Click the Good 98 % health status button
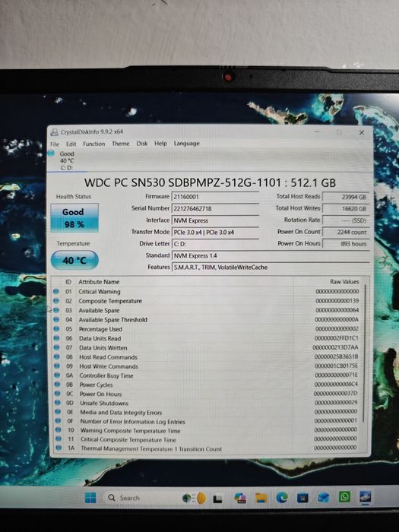Image resolution: width=399 pixels, height=532 pixels. click(x=74, y=218)
